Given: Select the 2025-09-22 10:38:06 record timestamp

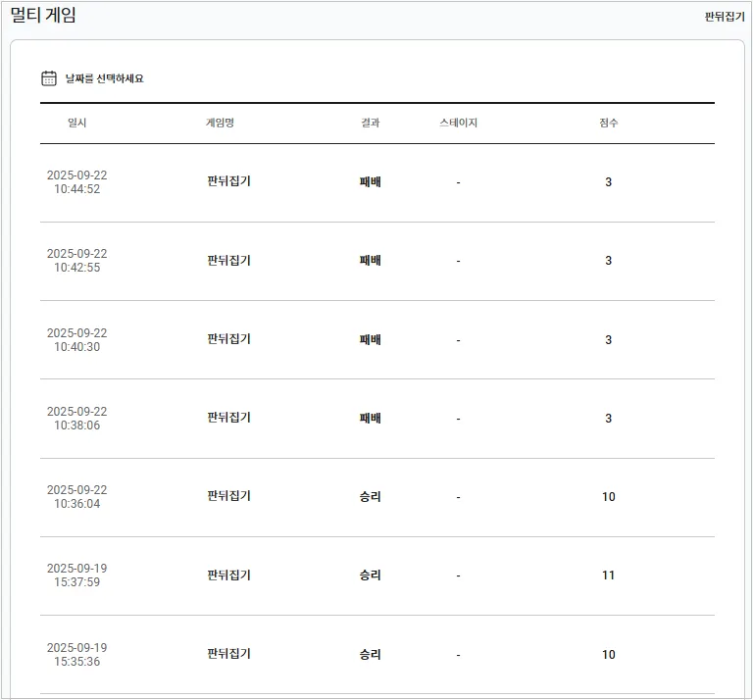Looking at the screenshot, I should (x=77, y=419).
